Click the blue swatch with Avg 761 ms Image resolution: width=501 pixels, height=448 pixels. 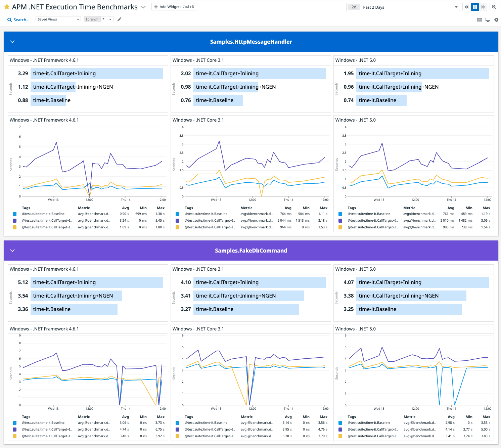[x=340, y=214]
